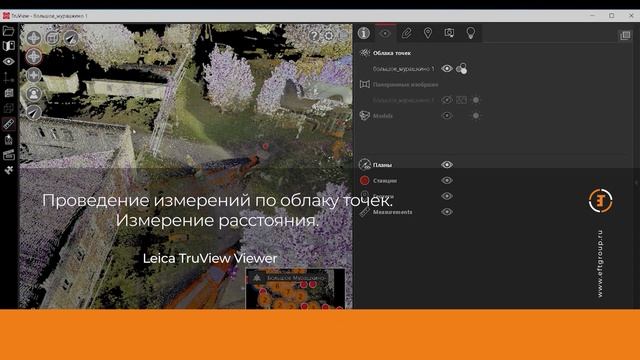Select the Станции row label

(384, 180)
